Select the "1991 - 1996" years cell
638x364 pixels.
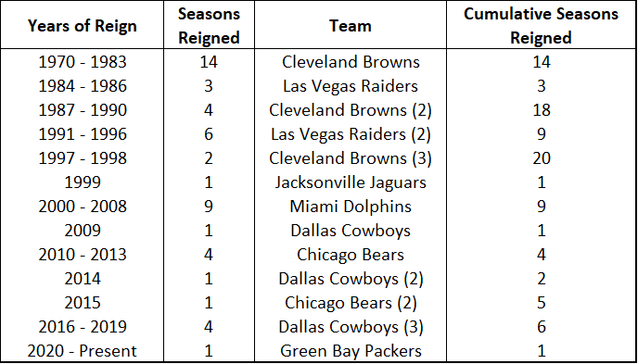tap(83, 134)
